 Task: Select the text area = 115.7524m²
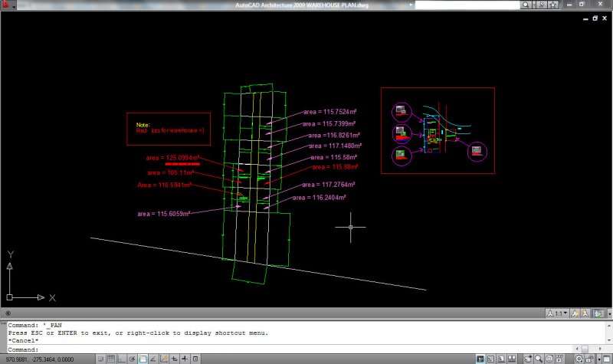coord(330,112)
